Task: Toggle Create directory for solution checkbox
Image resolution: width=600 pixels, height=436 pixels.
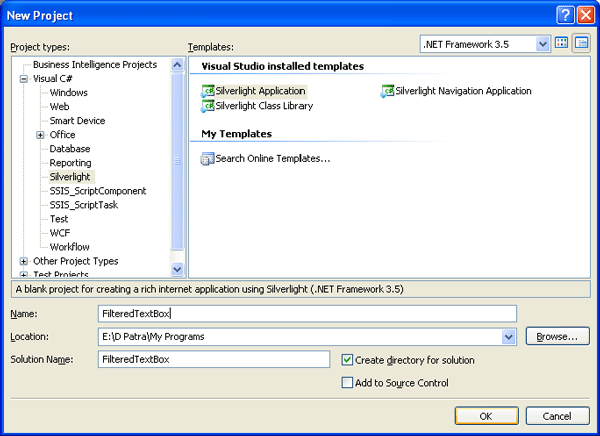Action: pyautogui.click(x=347, y=360)
